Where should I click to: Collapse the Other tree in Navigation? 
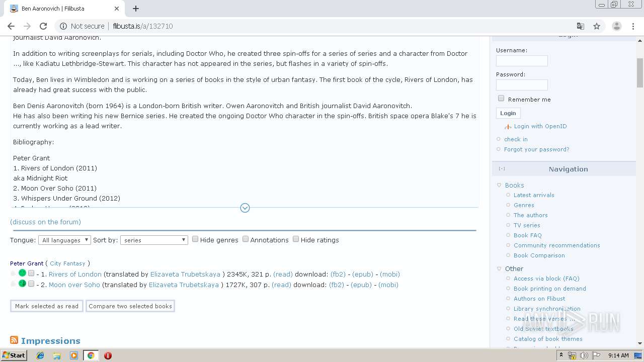pos(499,269)
